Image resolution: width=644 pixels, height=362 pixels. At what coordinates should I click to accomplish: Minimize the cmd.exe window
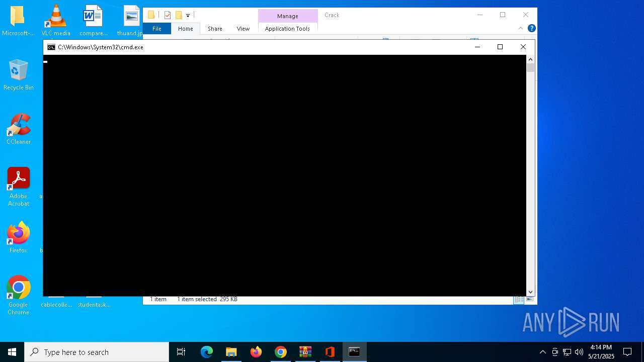pyautogui.click(x=477, y=47)
